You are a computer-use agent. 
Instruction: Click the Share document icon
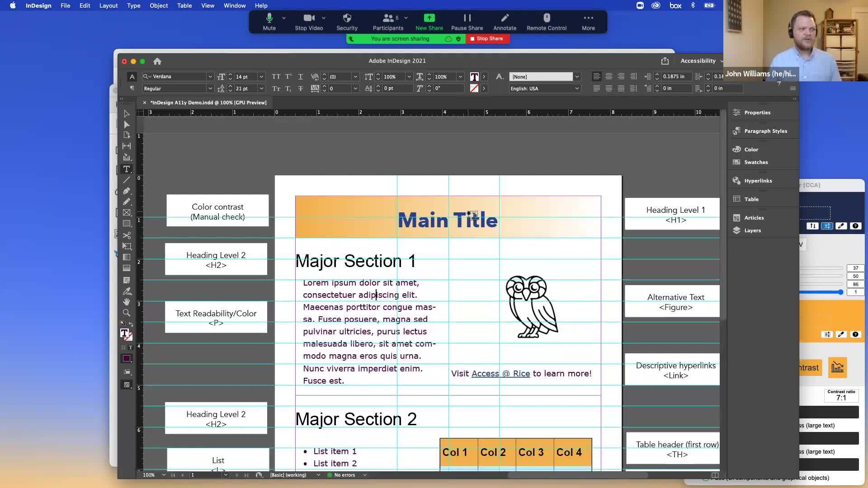coord(665,61)
